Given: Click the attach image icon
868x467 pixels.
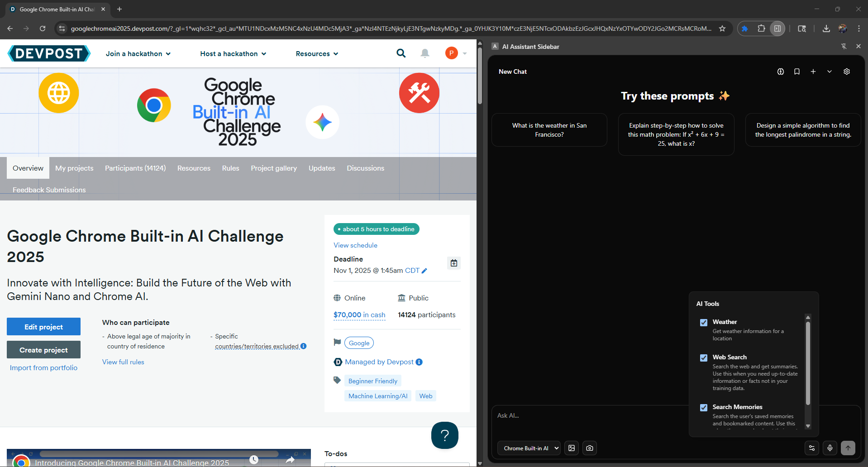Looking at the screenshot, I should click(572, 448).
